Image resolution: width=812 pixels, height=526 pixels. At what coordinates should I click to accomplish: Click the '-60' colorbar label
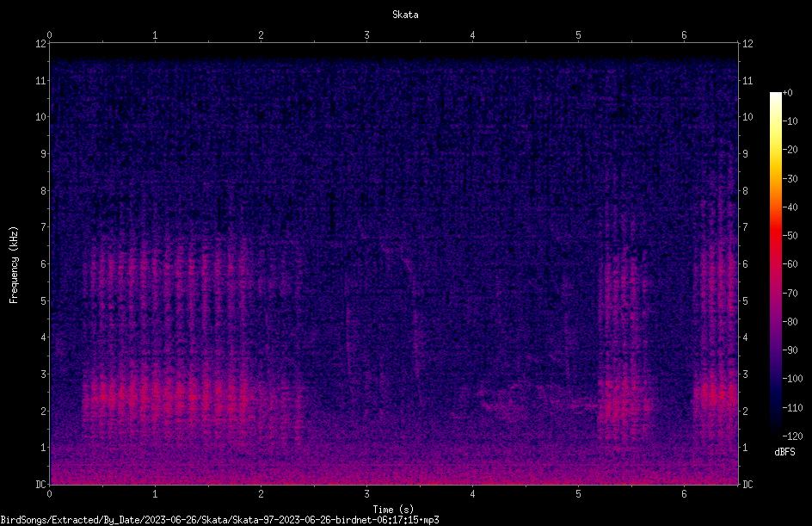point(790,264)
